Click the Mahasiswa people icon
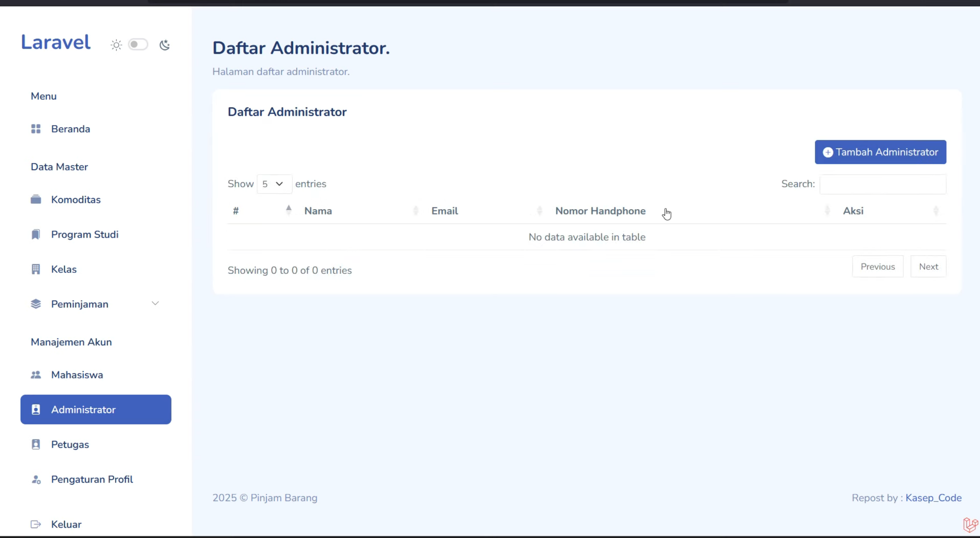This screenshot has height=538, width=980. tap(36, 375)
